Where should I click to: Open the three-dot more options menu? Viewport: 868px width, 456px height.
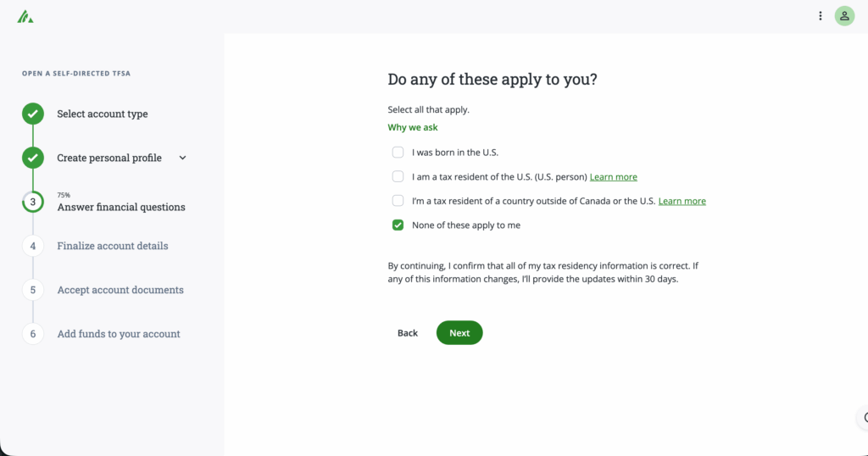tap(820, 16)
